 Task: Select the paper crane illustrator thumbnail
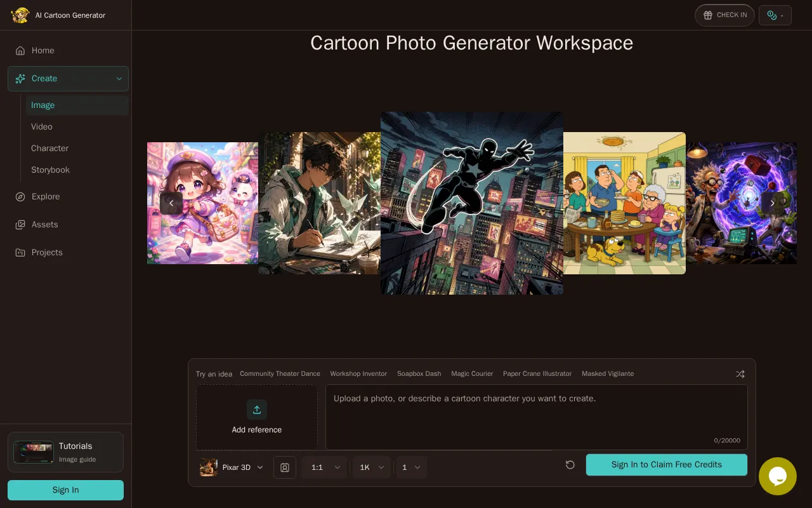click(x=319, y=203)
